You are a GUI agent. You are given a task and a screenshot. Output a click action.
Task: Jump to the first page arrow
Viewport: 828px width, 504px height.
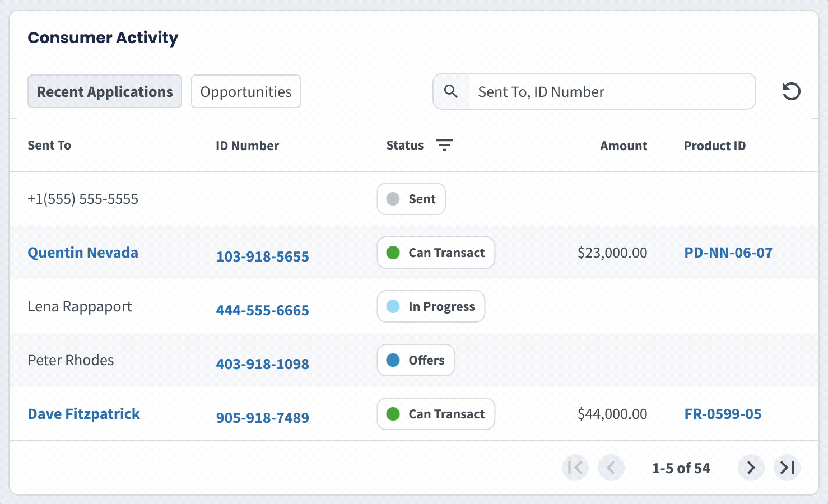[x=575, y=468]
